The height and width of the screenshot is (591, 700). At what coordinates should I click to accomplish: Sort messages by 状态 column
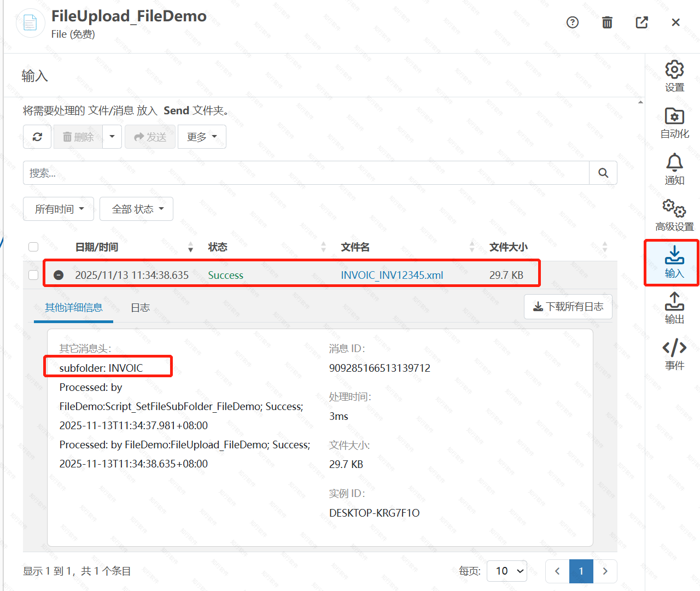tap(218, 247)
